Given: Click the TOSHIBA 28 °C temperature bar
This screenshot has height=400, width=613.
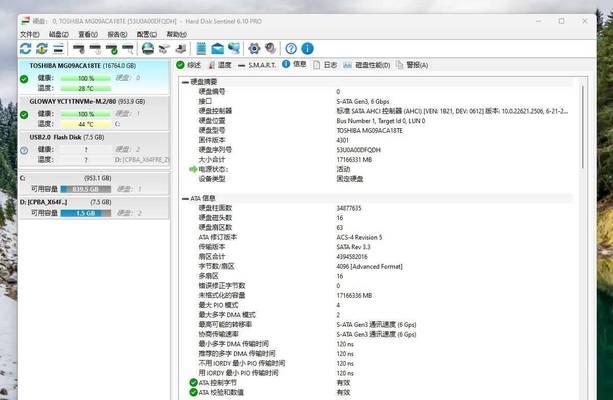Looking at the screenshot, I should pyautogui.click(x=86, y=89).
